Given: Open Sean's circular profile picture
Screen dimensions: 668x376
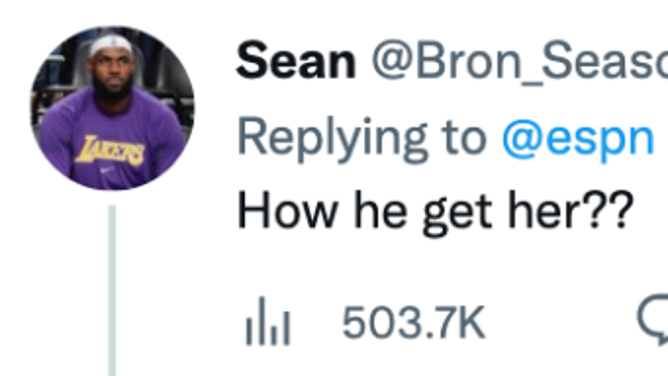Looking at the screenshot, I should (112, 108).
